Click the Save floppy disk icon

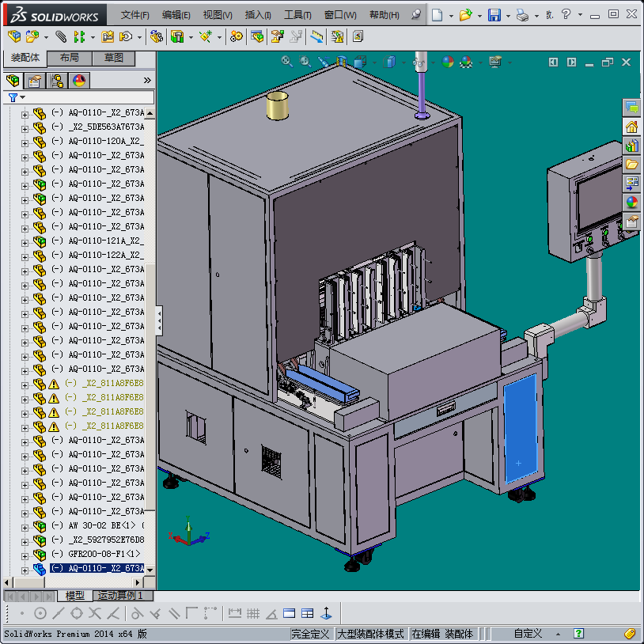pyautogui.click(x=494, y=15)
